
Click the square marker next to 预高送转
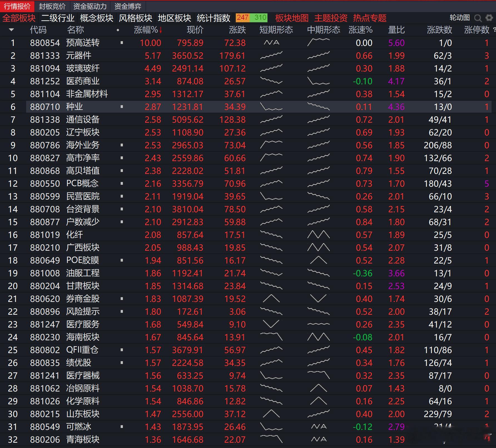coord(122,43)
